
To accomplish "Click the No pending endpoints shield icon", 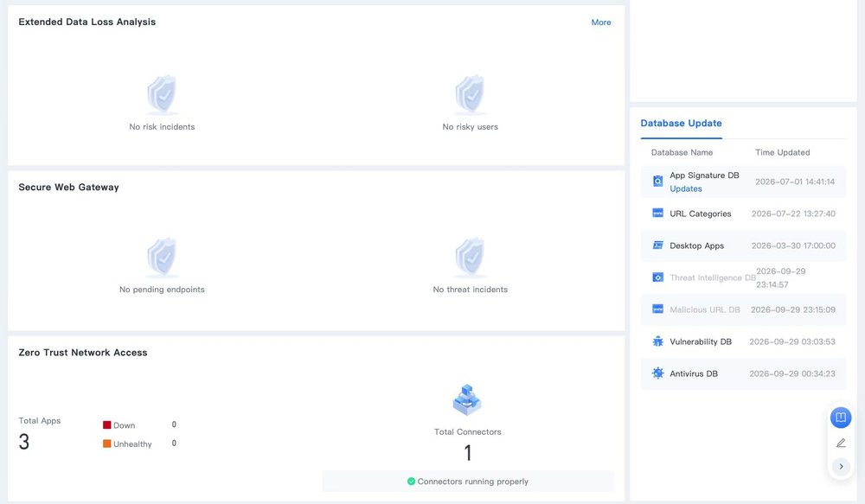I will tap(162, 258).
